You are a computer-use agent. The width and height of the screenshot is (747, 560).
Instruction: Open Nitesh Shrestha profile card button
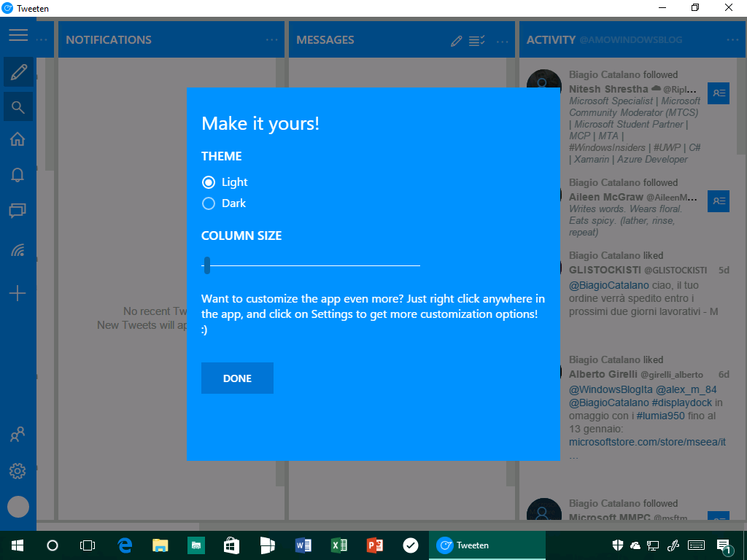[x=719, y=93]
